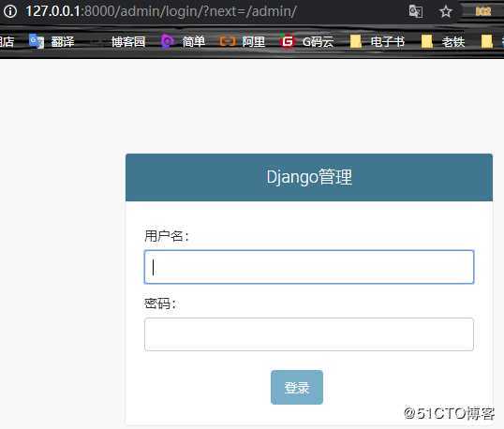504x429 pixels.
Task: Click the 电子书 folder icon
Action: coord(355,41)
